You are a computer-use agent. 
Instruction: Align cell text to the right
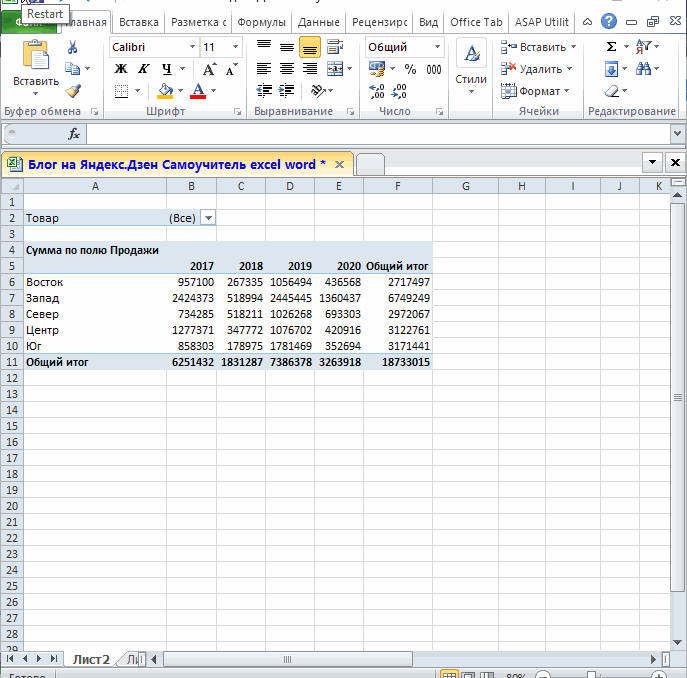tap(310, 69)
